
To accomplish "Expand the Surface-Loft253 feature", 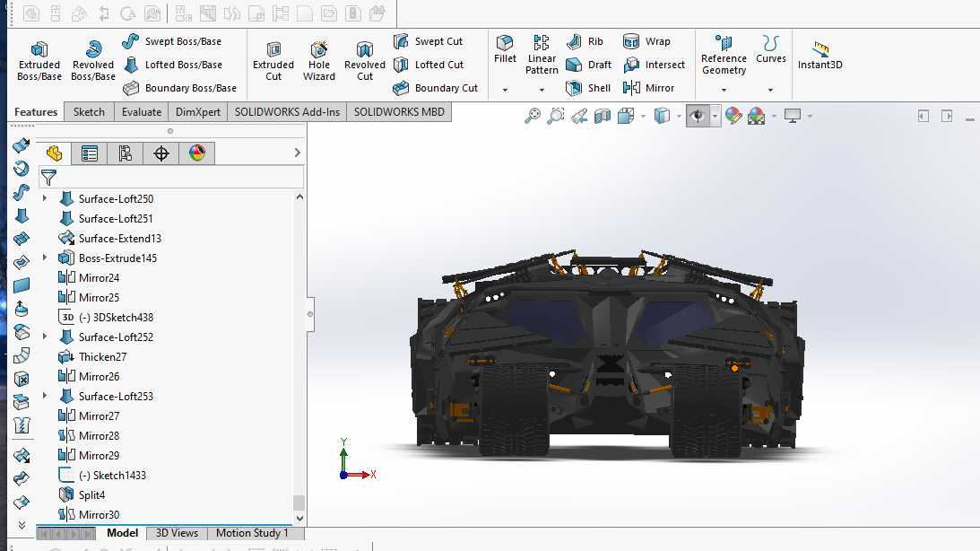I will (44, 395).
